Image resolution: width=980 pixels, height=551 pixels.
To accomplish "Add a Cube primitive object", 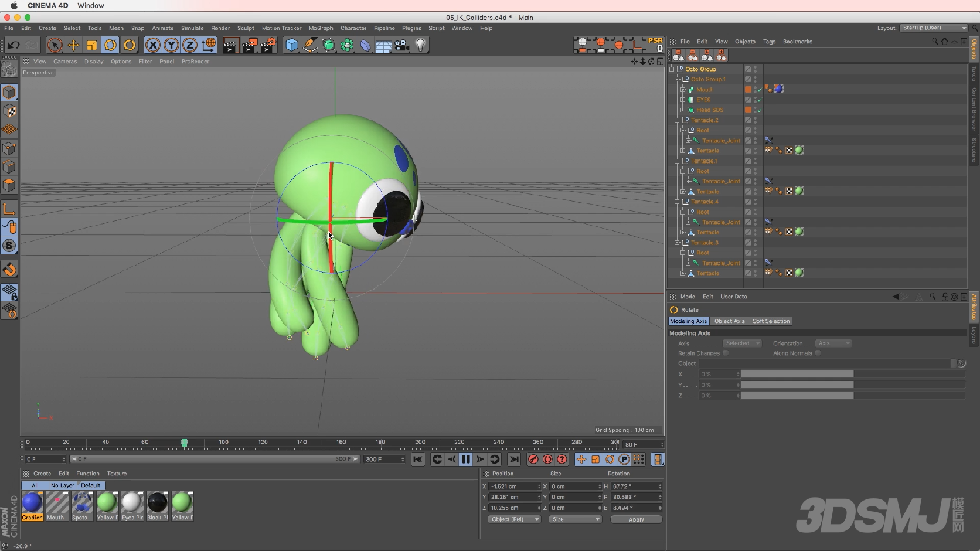I will [291, 45].
